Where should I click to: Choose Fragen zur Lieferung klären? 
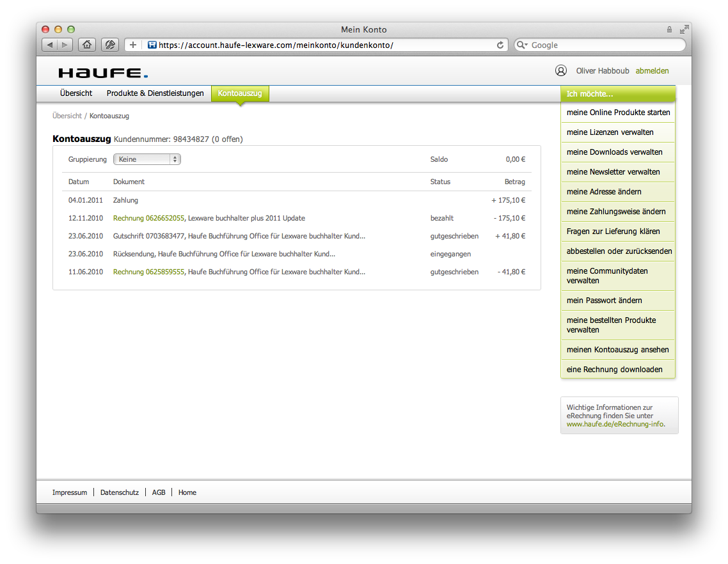click(x=618, y=231)
